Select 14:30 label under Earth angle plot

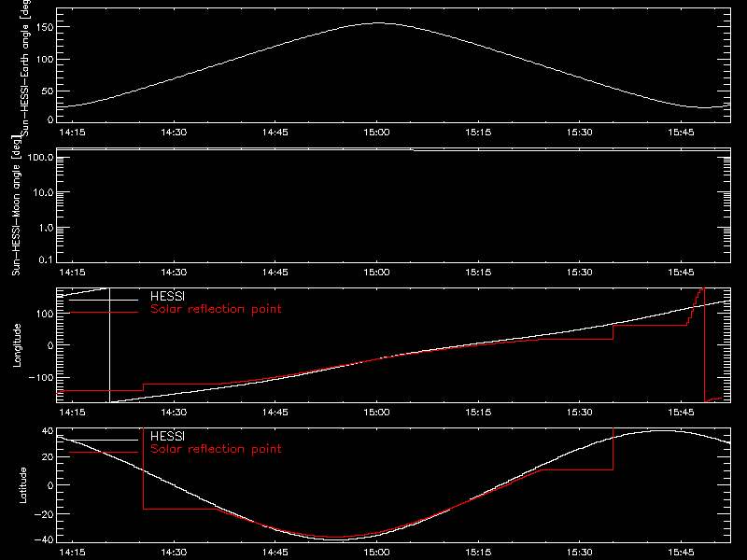pos(174,133)
